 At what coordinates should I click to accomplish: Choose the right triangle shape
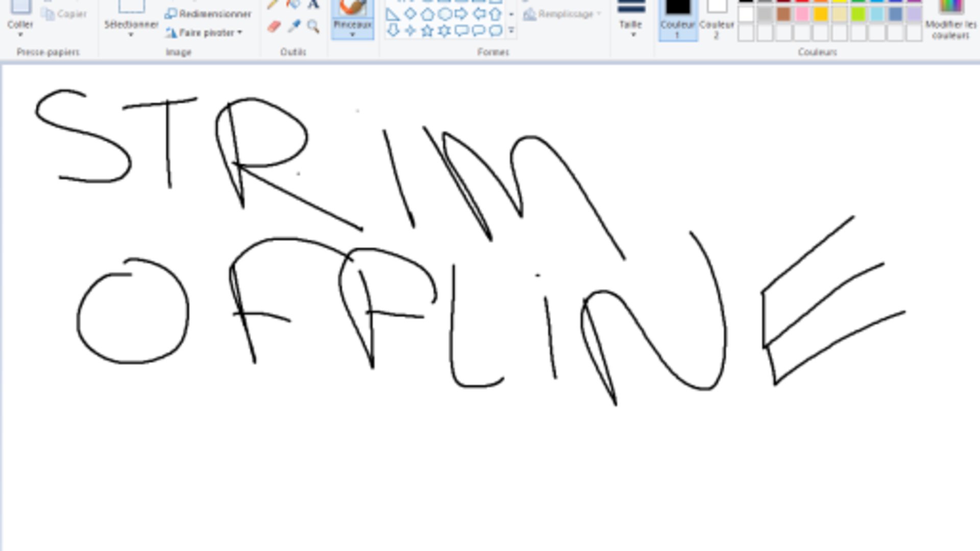pyautogui.click(x=393, y=14)
